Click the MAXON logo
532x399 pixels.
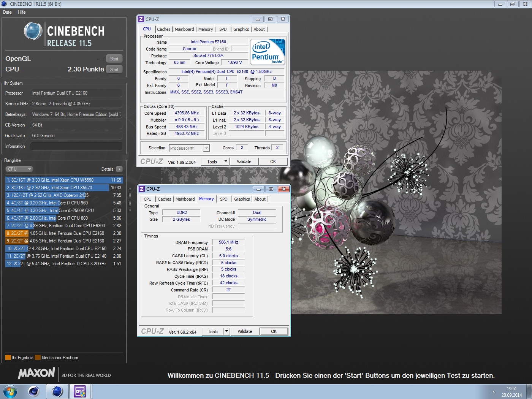[x=36, y=373]
